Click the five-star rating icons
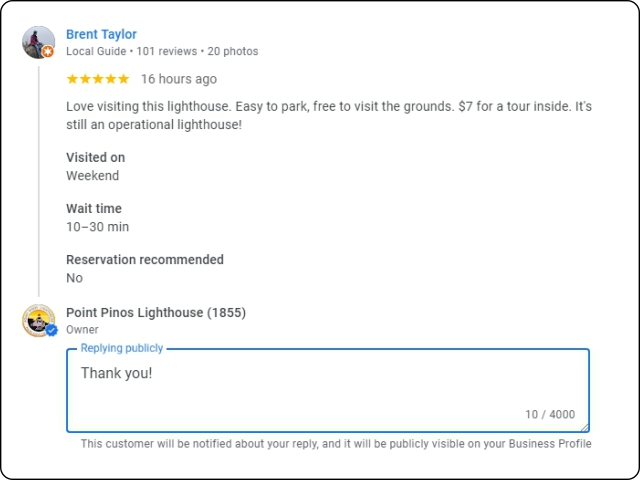This screenshot has width=640, height=480. pos(98,79)
